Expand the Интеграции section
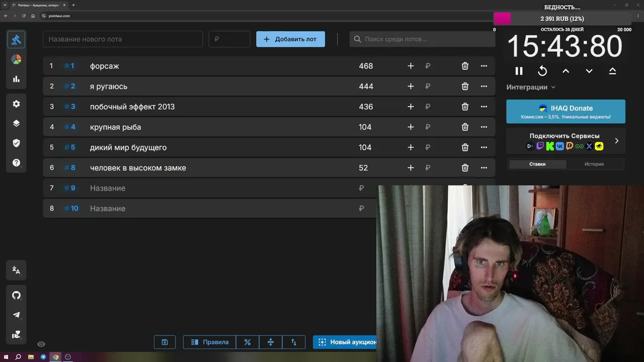This screenshot has width=644, height=362. (x=531, y=87)
